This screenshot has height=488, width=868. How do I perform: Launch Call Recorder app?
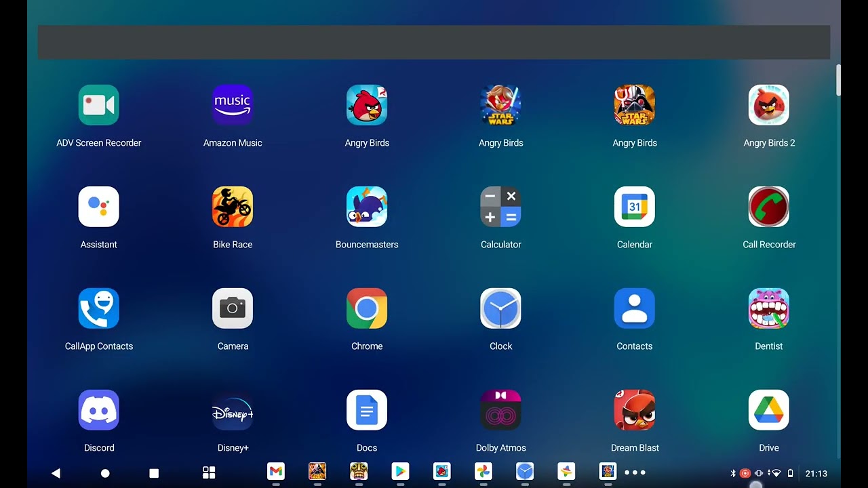tap(769, 207)
